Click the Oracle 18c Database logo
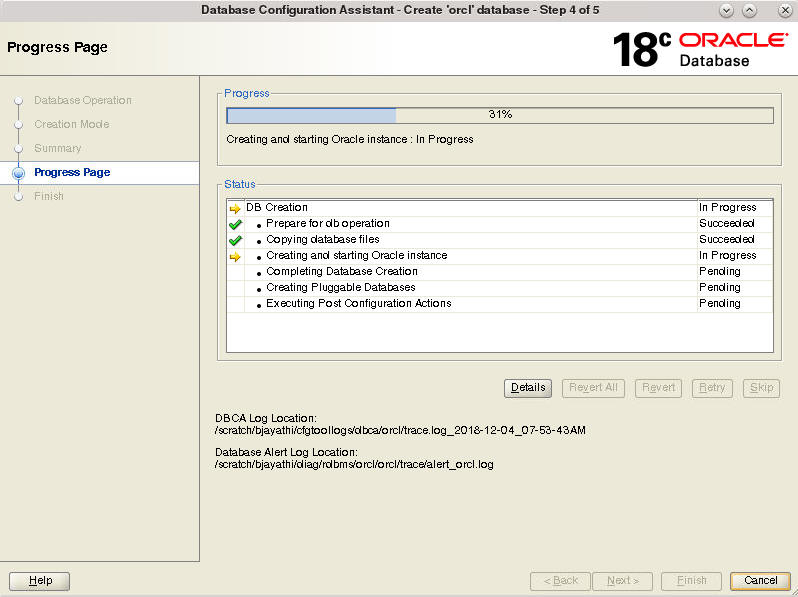Image resolution: width=798 pixels, height=597 pixels. [x=700, y=49]
